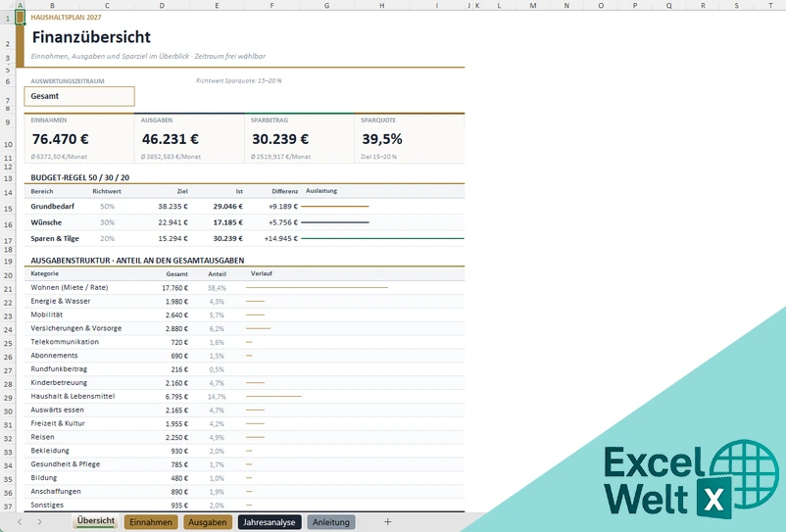The image size is (786, 532).
Task: Click the Wohnen (Miete / Rate) category
Action: coord(70,287)
